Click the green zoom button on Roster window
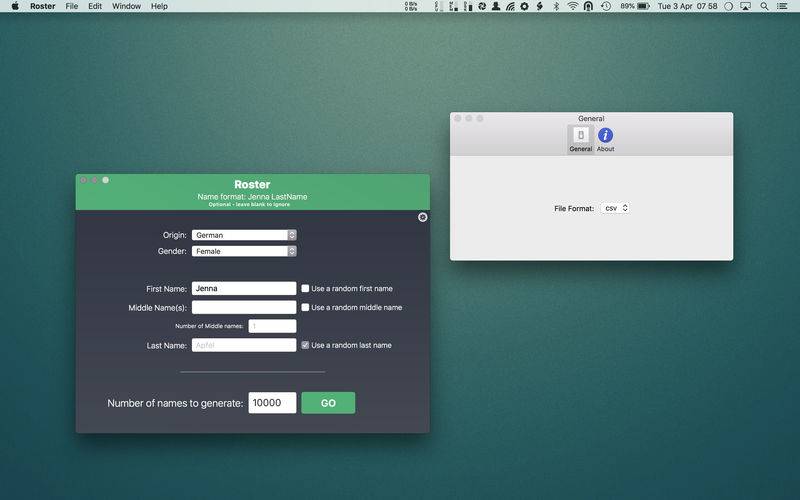This screenshot has height=500, width=800. coord(106,180)
